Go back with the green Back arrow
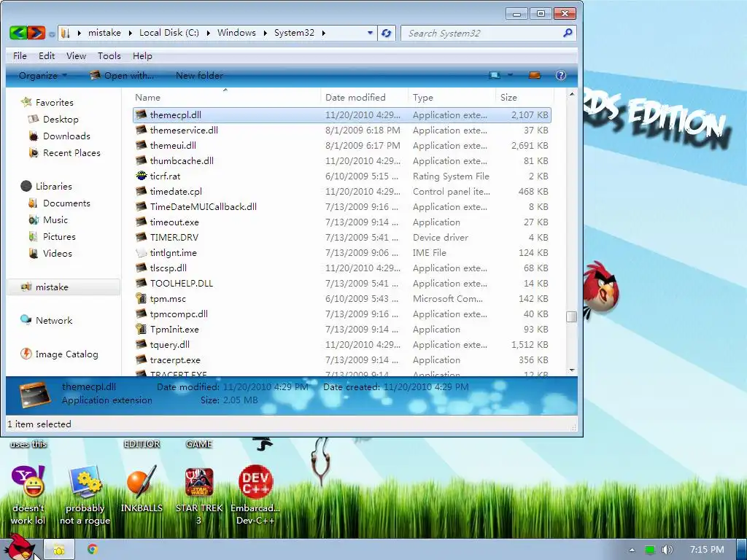The height and width of the screenshot is (560, 747). 18,32
